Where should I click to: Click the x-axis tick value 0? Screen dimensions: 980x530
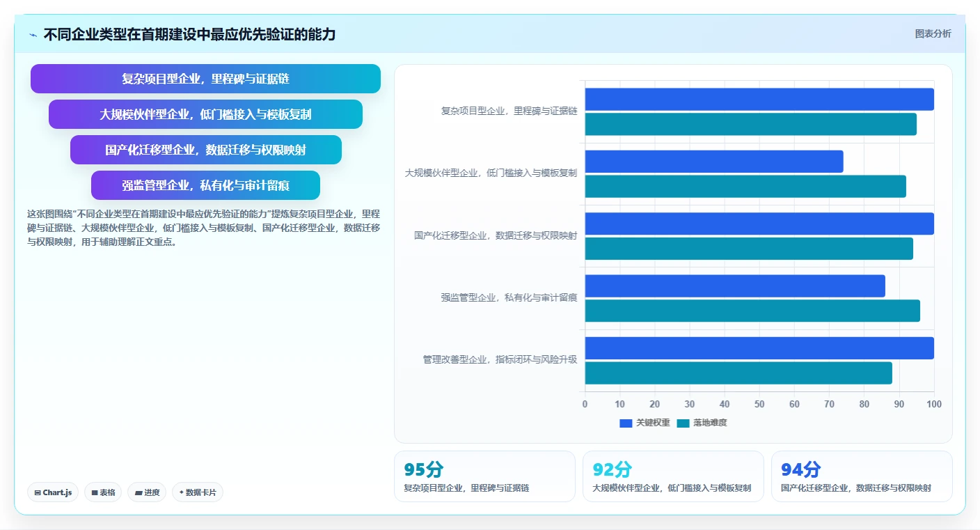pyautogui.click(x=585, y=404)
